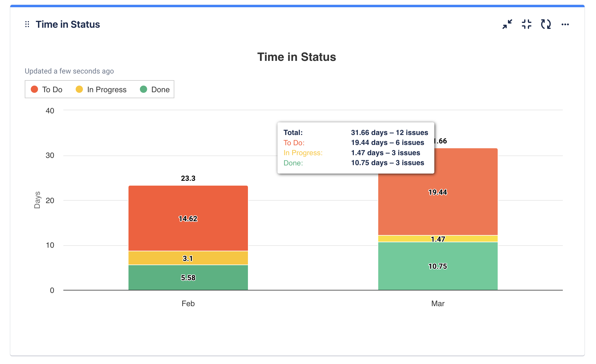
Task: Click the 19.44 To Do segment in the Mar bar
Action: [x=438, y=192]
